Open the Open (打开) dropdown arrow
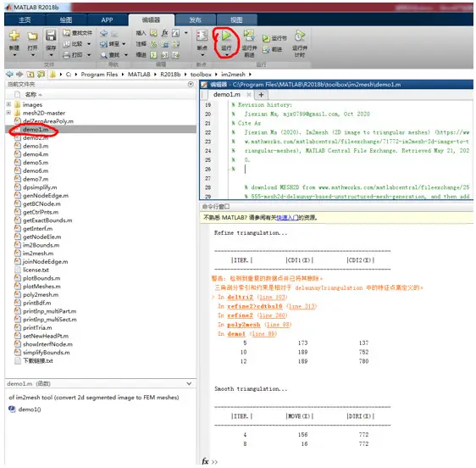 (x=32, y=55)
